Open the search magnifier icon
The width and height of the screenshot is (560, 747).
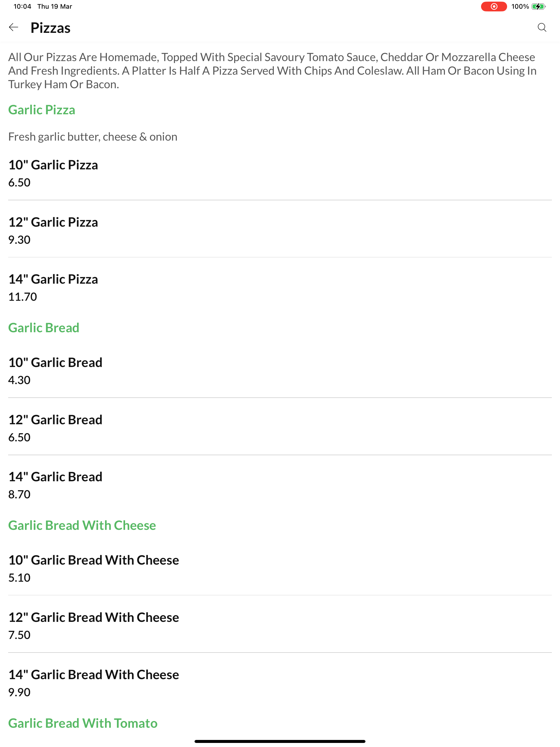point(542,27)
